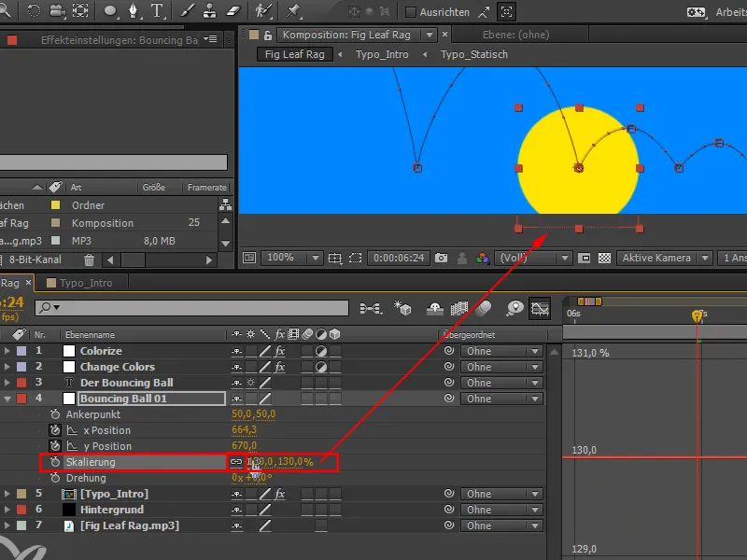Toggle the stopwatch for Skalierung
Viewport: 747px width, 560px height.
[x=55, y=461]
